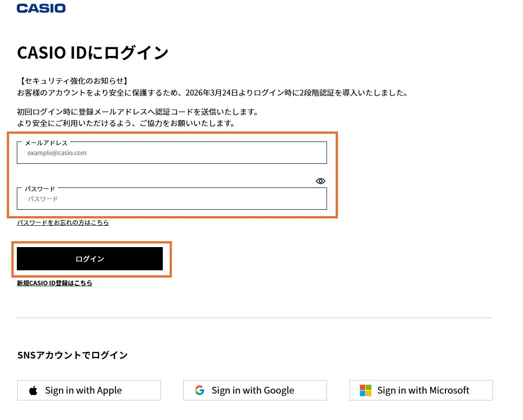
Task: Click the CASIO IDにログイン heading
Action: click(x=93, y=53)
